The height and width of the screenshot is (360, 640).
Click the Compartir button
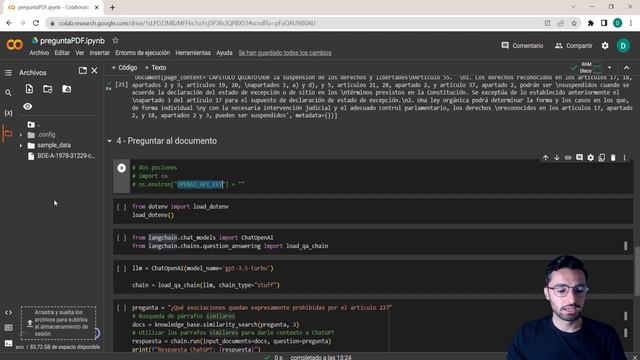point(573,46)
